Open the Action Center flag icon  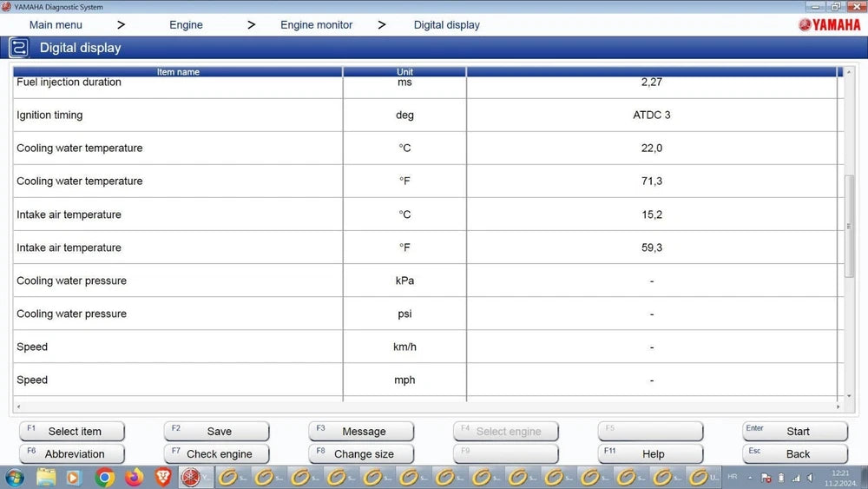[766, 478]
